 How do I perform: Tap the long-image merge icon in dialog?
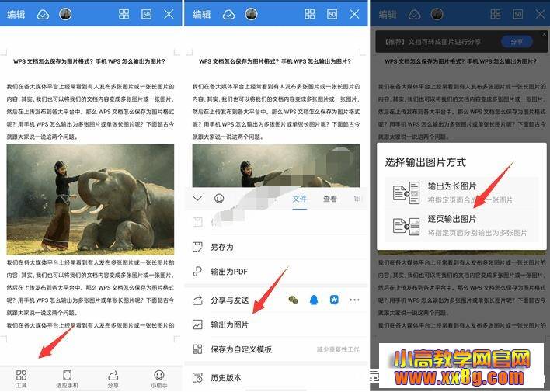click(406, 193)
